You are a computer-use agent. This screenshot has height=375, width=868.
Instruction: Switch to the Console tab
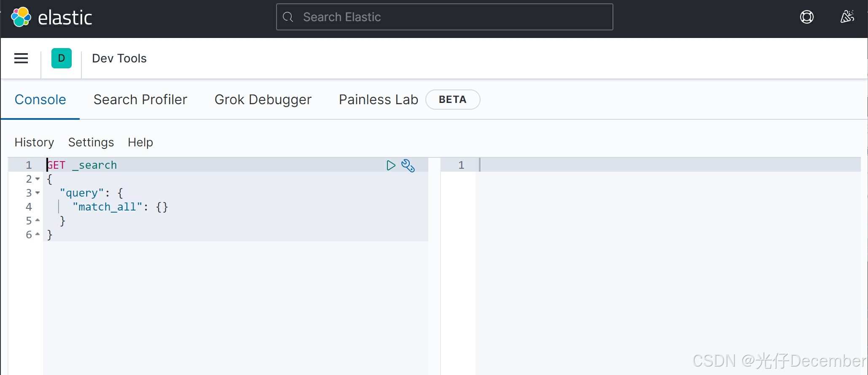point(40,100)
